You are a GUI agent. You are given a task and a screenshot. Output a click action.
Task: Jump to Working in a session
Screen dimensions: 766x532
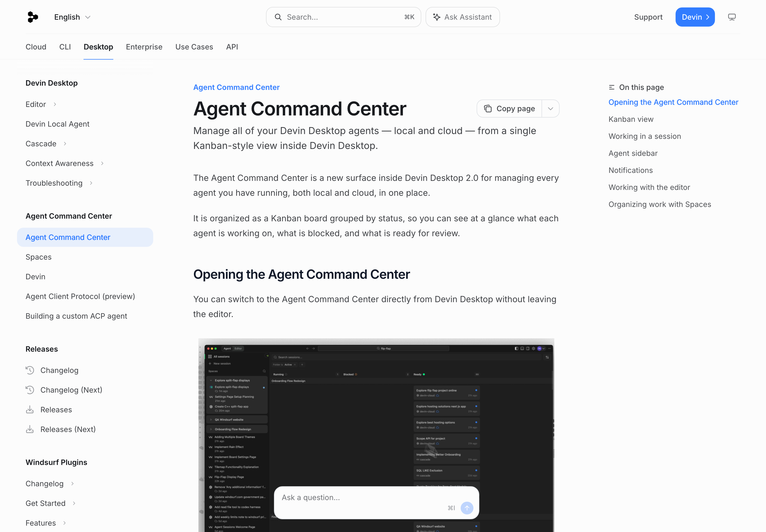[x=645, y=136]
